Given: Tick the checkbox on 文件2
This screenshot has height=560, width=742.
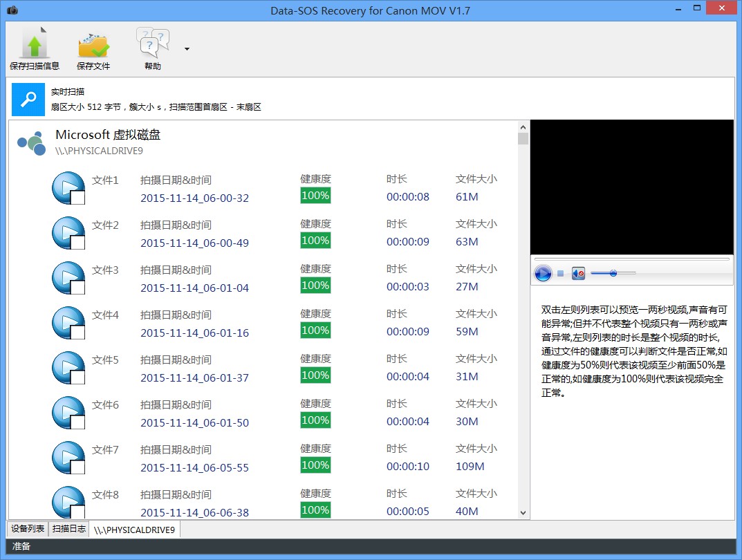Looking at the screenshot, I should pyautogui.click(x=78, y=243).
